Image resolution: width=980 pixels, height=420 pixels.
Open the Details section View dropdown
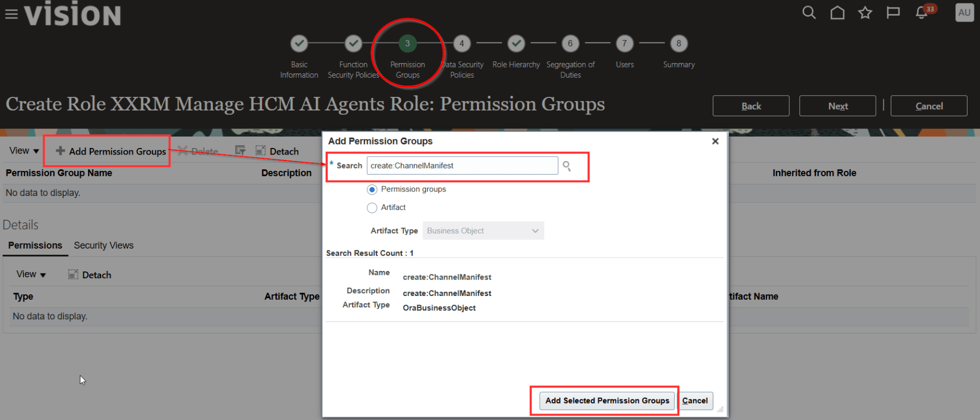(x=31, y=275)
